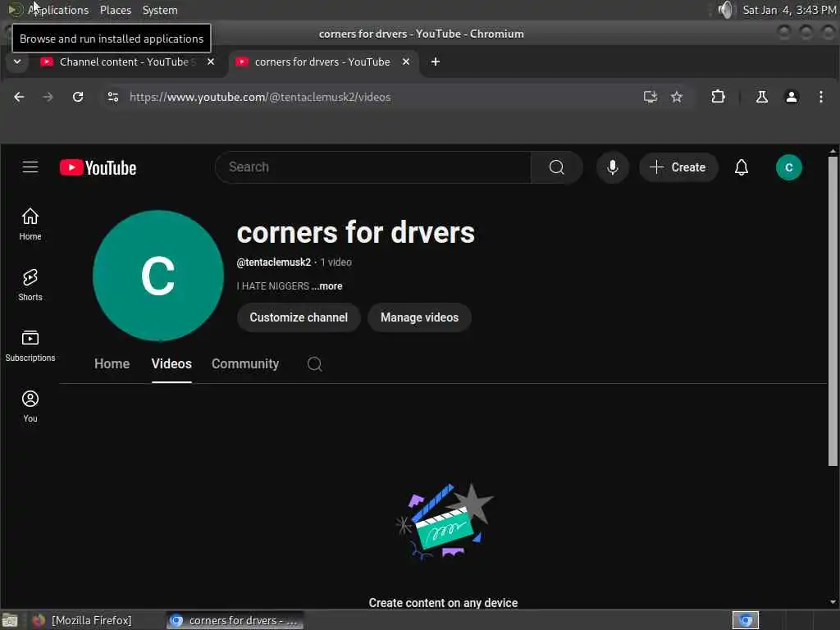Open Shorts from the sidebar
Screen dimensions: 840x630
pos(30,285)
